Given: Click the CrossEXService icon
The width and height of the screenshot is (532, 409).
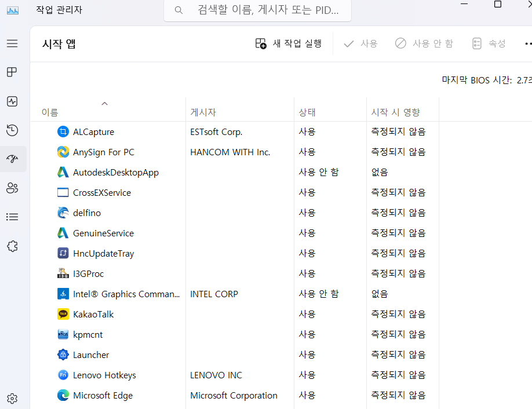Looking at the screenshot, I should pos(63,193).
